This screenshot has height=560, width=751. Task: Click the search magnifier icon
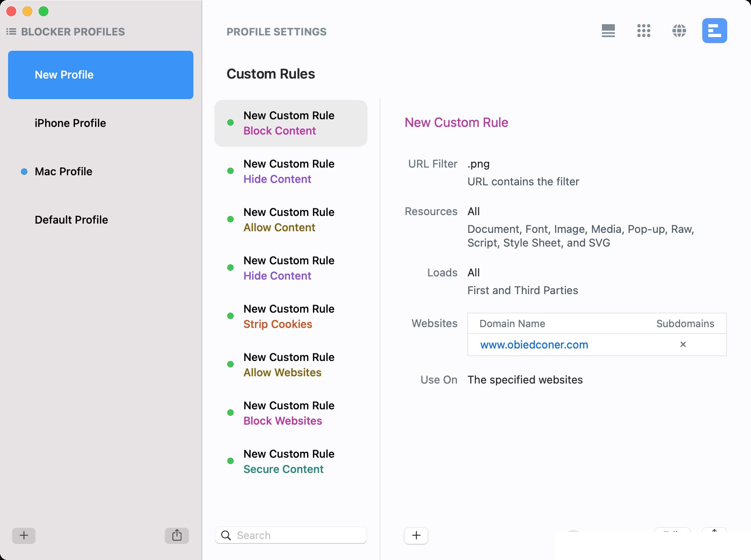pos(226,535)
